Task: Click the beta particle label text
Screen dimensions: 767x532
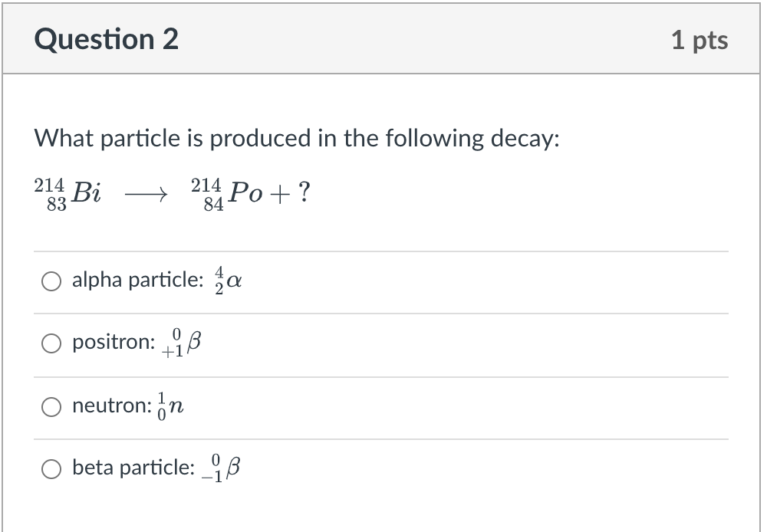Action: (x=130, y=468)
